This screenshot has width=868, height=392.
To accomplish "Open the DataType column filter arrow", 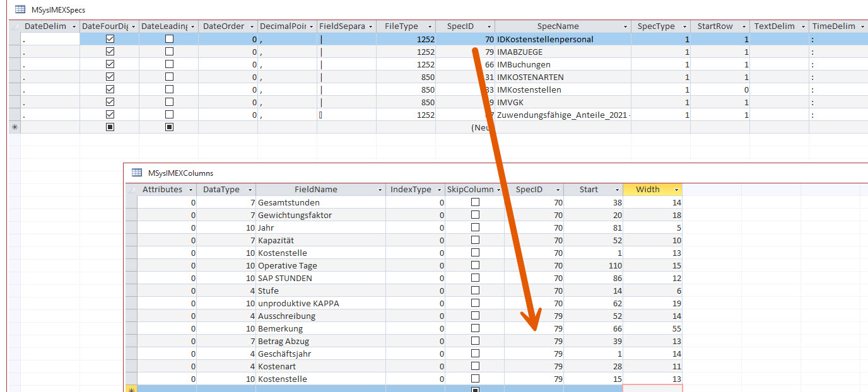I will 250,190.
